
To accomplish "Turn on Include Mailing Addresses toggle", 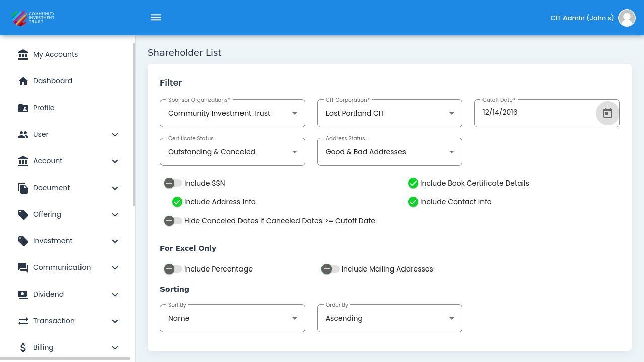I will [x=330, y=269].
